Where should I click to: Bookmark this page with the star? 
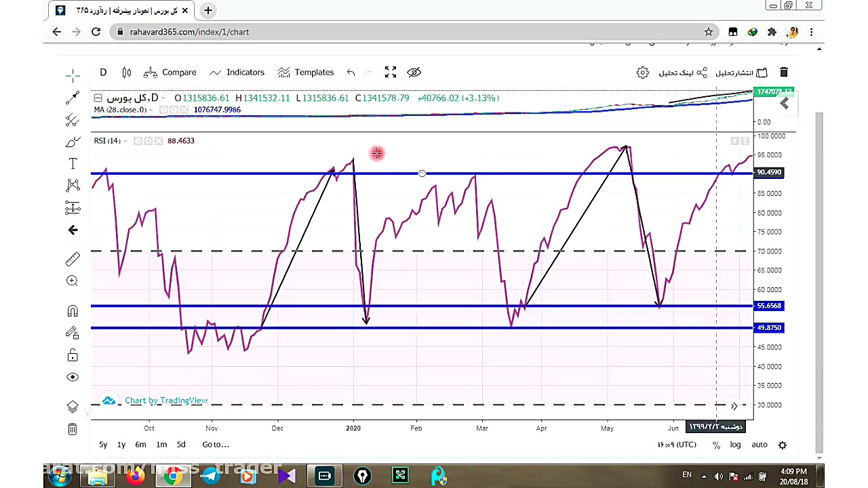[x=709, y=32]
